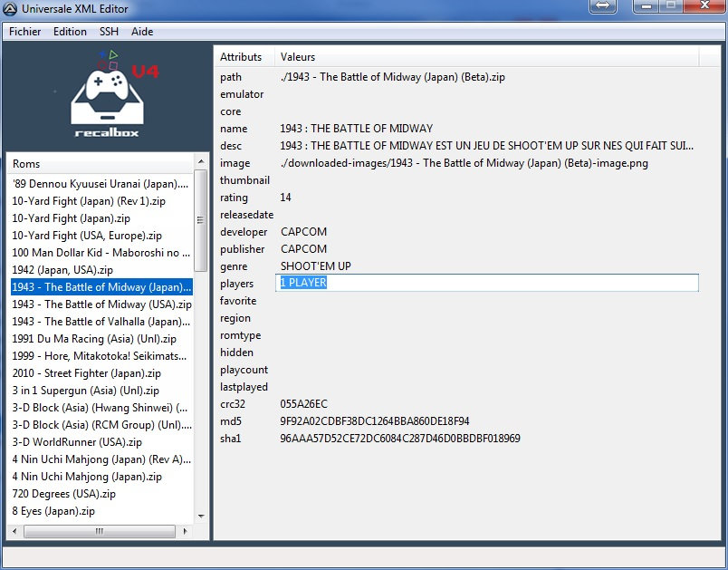
Task: Select 3-D Block (Asia) (Hwang Shinwei) rom
Action: click(101, 408)
